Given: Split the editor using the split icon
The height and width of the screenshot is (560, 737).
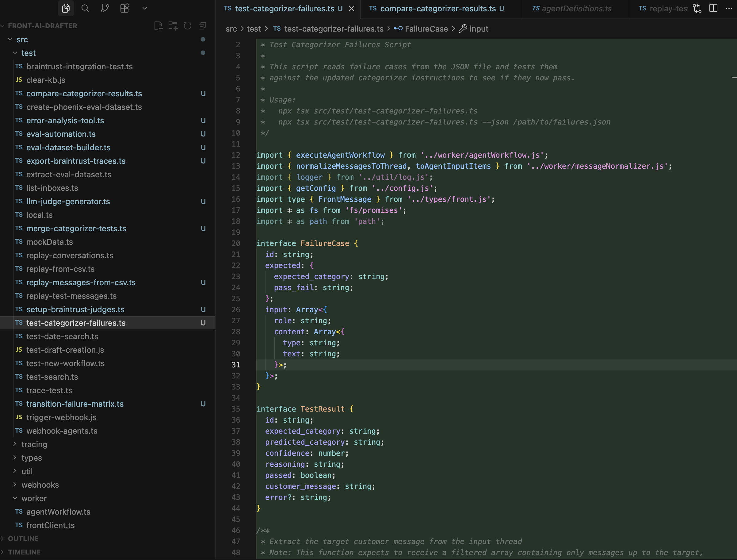Looking at the screenshot, I should 713,8.
